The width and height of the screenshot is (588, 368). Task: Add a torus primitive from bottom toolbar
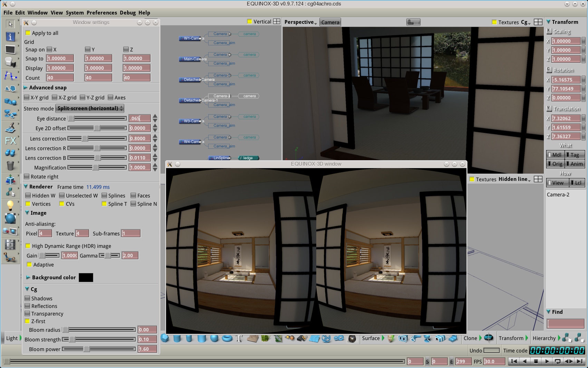tap(227, 338)
